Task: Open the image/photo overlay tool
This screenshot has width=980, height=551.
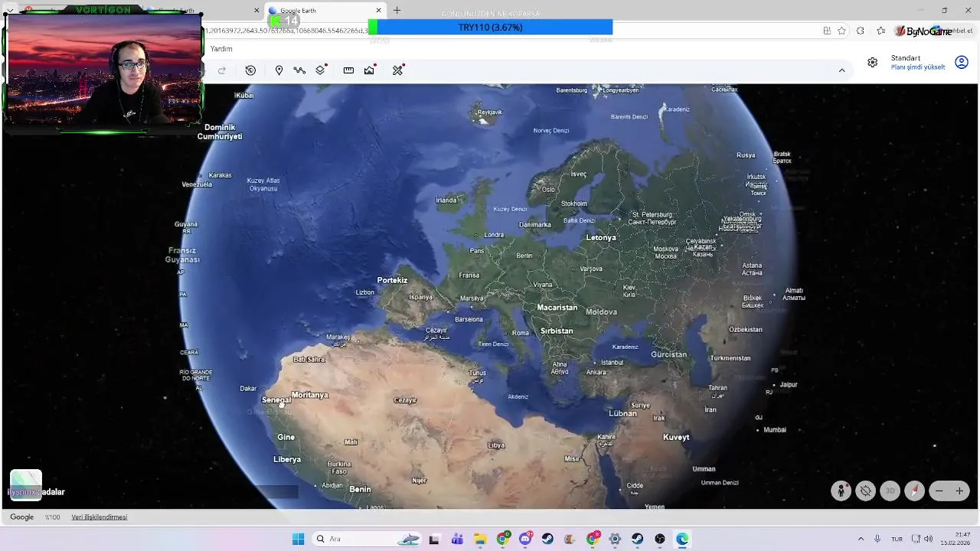Action: click(x=370, y=70)
